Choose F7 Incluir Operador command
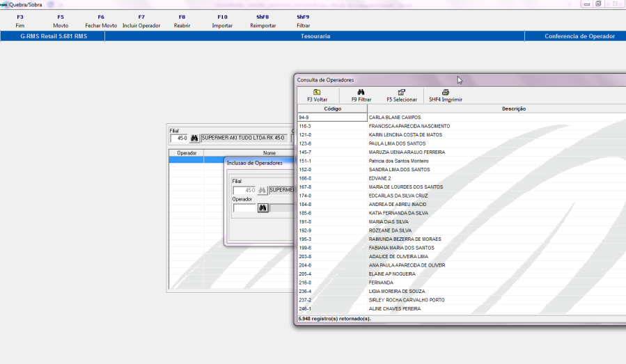This screenshot has height=364, width=626. (x=141, y=21)
